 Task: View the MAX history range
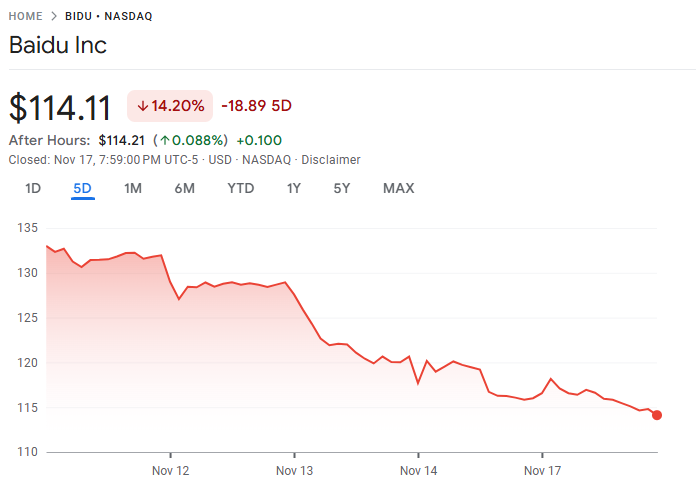398,188
